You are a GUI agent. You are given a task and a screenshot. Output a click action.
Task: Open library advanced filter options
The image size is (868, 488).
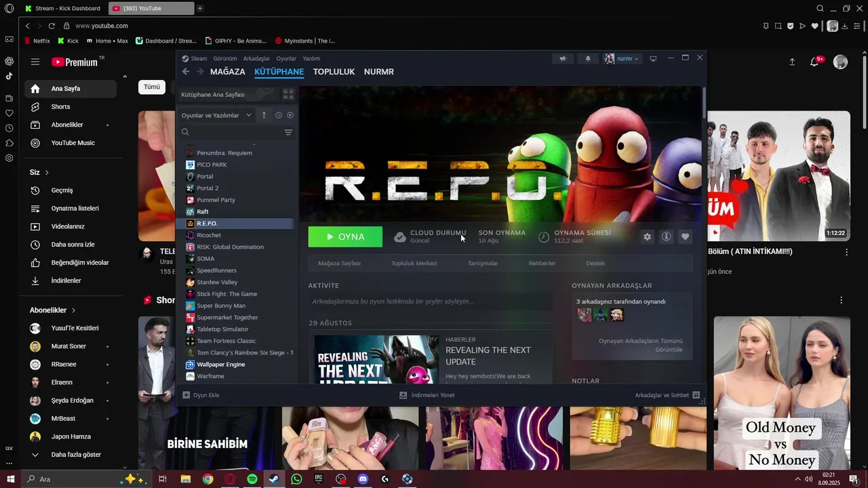288,132
